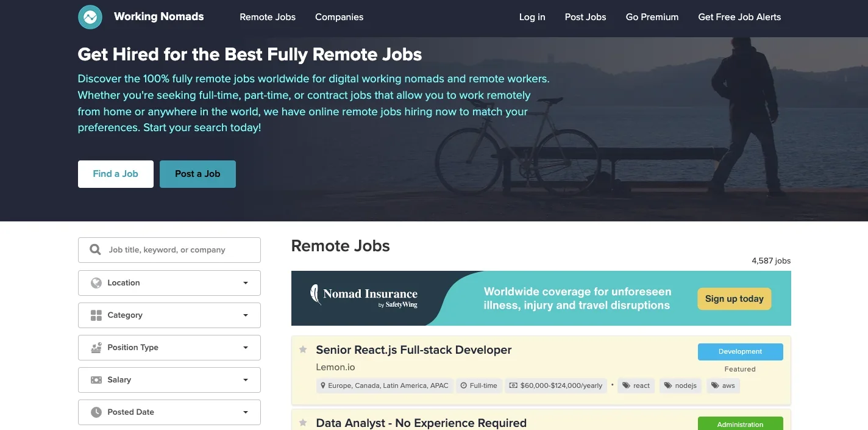Click the Find a Job button
The width and height of the screenshot is (868, 430).
pos(116,174)
